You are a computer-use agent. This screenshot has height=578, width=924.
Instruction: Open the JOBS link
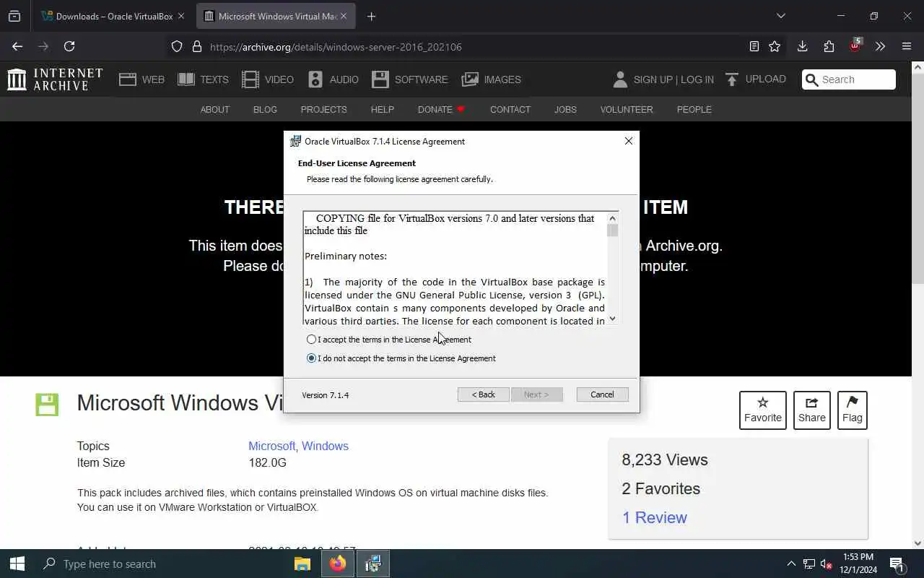tap(565, 110)
